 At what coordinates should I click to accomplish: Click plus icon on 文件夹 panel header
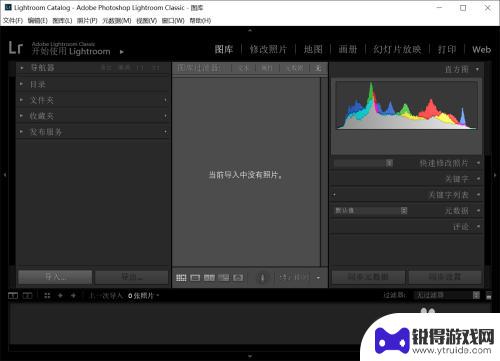coord(166,100)
